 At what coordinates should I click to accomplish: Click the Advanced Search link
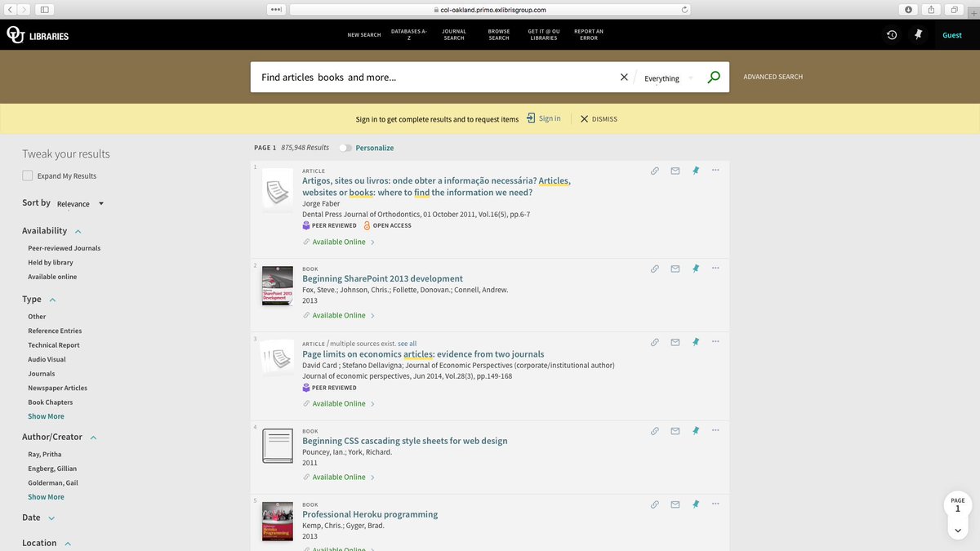coord(773,78)
